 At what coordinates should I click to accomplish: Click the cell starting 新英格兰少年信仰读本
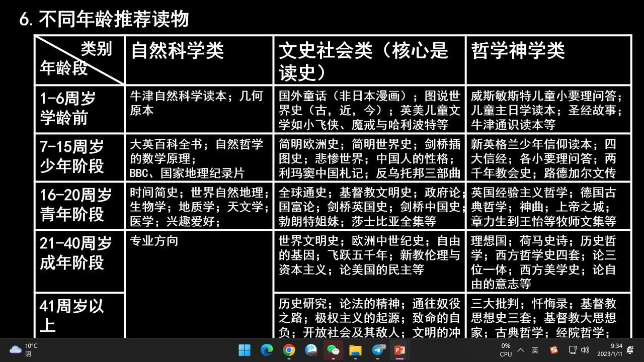pyautogui.click(x=548, y=157)
